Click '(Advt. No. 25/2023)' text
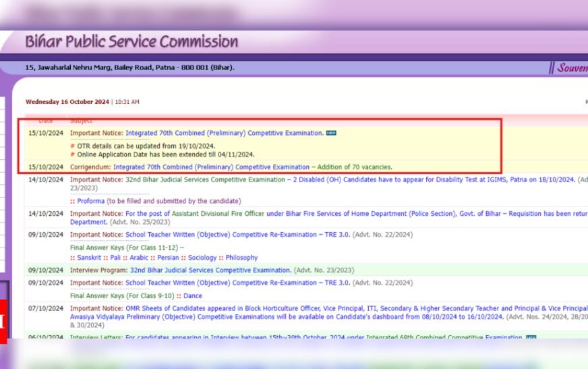The image size is (588, 369). tap(140, 223)
